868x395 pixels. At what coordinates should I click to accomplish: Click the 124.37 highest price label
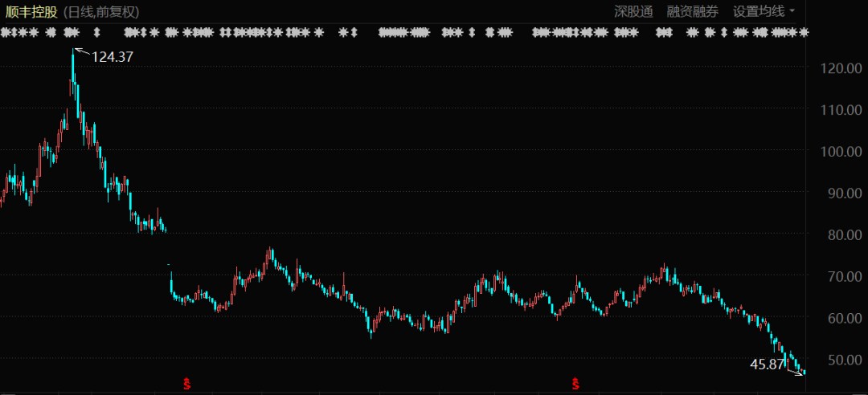pyautogui.click(x=113, y=57)
